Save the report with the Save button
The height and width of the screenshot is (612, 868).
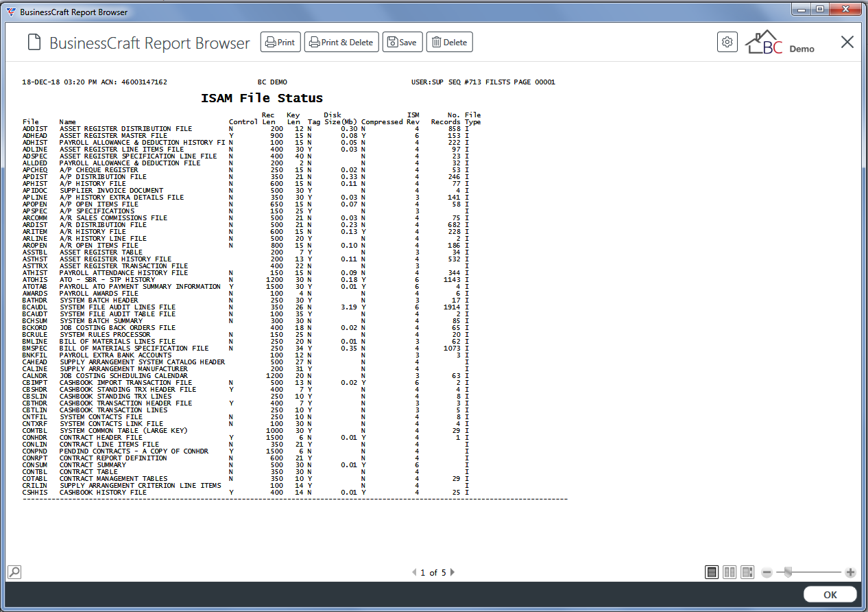point(402,43)
